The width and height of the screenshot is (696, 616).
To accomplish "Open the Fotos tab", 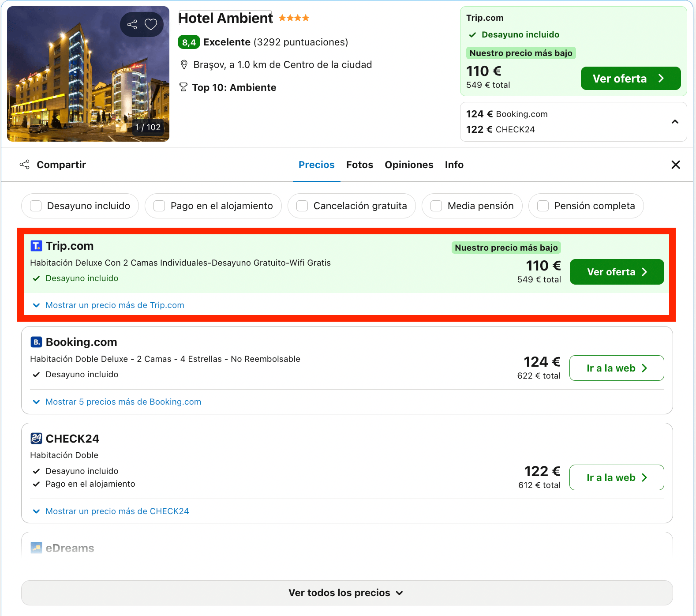I will tap(359, 165).
